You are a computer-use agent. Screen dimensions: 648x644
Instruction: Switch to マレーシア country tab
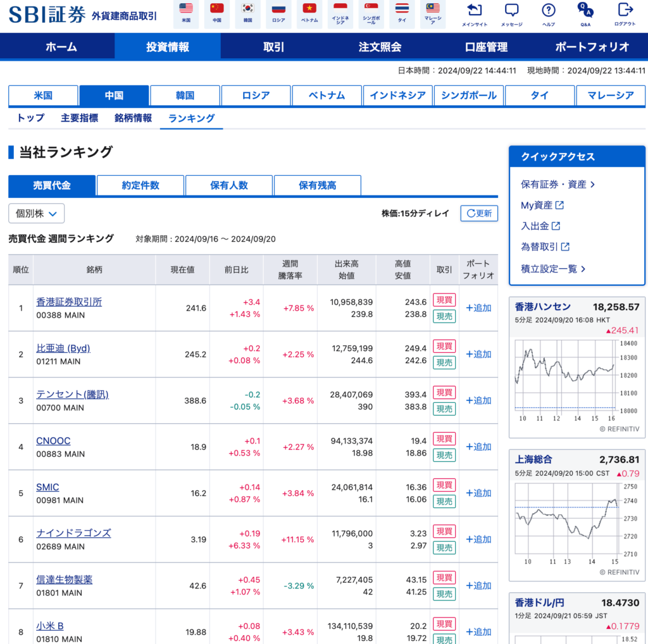click(x=611, y=96)
